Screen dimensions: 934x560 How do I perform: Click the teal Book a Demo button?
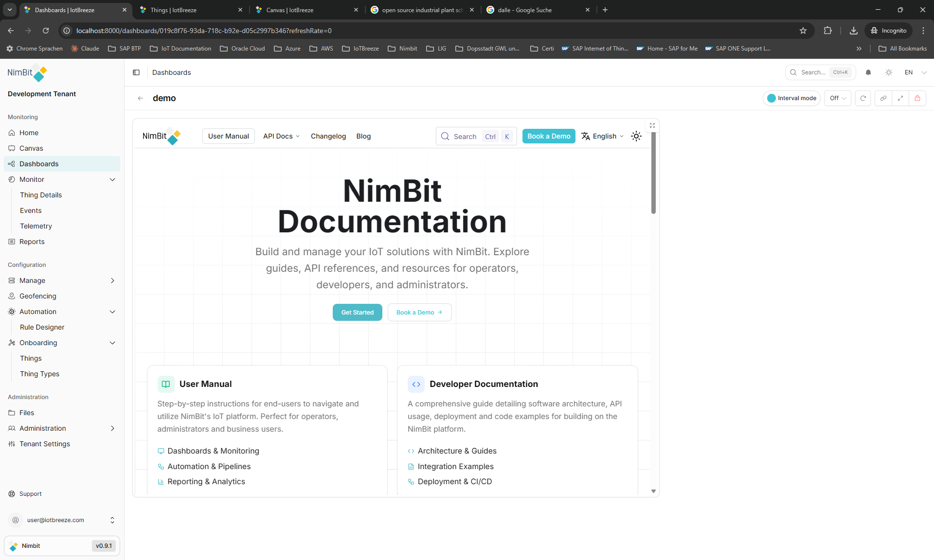tap(549, 136)
